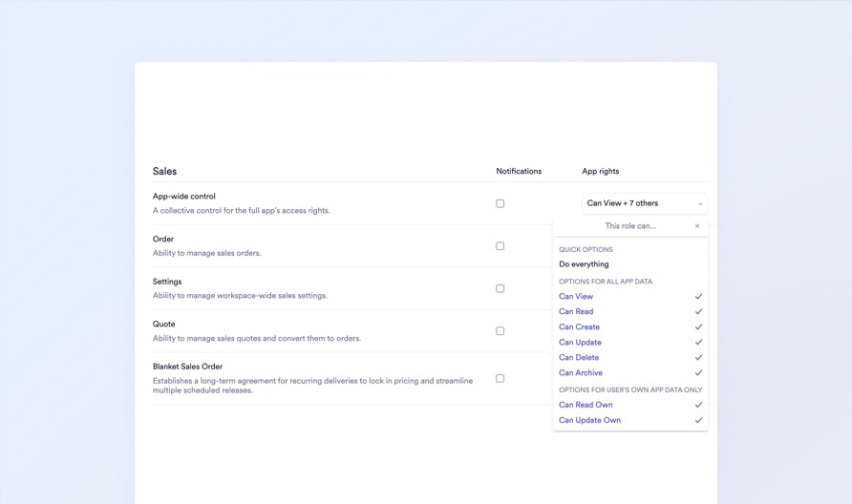
Task: Click the Blanket Sales Order long-term agreement description
Action: (x=312, y=386)
